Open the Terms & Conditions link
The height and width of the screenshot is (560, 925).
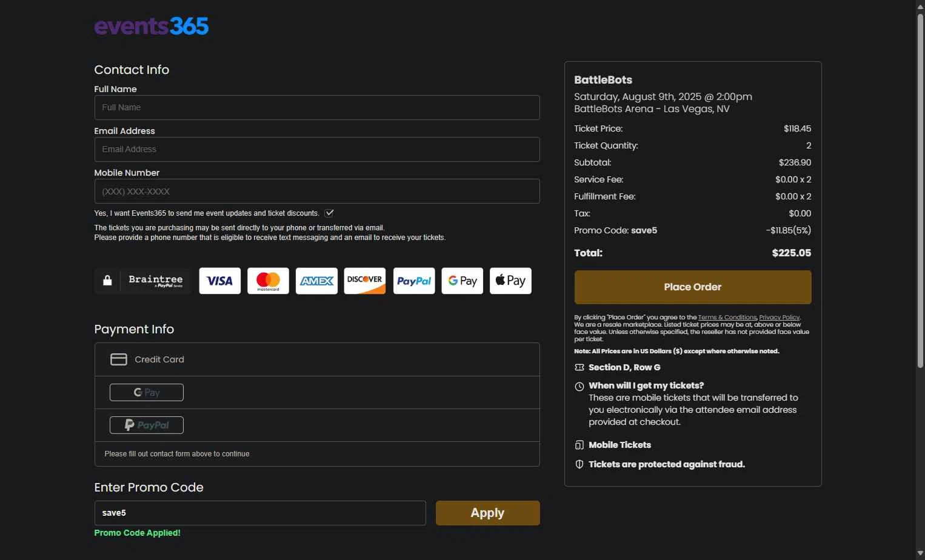[x=727, y=318]
